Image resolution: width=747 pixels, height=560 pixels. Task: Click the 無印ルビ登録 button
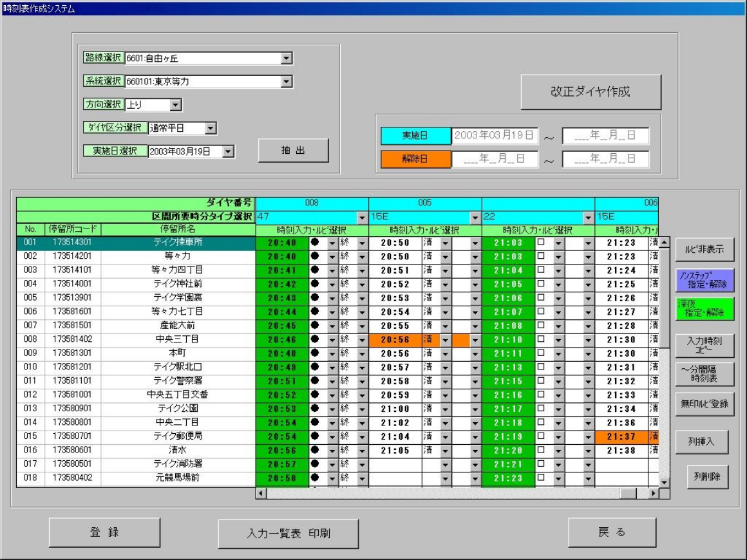[x=704, y=404]
